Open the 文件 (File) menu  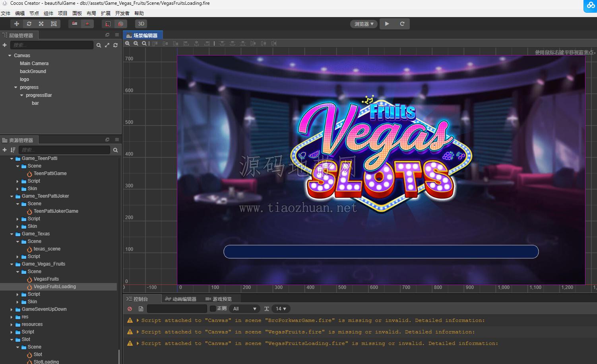6,13
